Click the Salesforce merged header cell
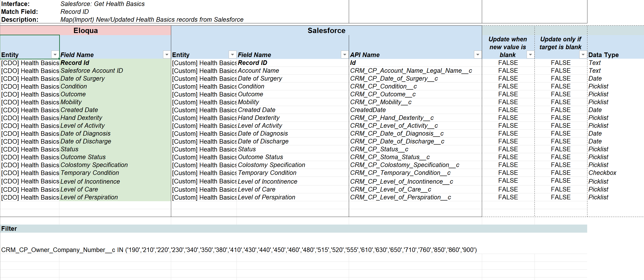Viewport: 644px width, 280px height. [x=326, y=30]
